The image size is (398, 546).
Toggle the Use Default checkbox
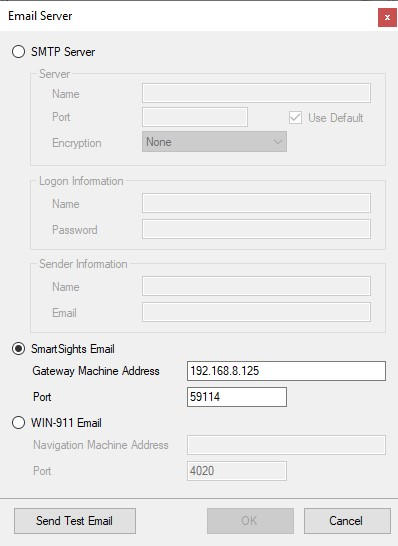point(295,118)
